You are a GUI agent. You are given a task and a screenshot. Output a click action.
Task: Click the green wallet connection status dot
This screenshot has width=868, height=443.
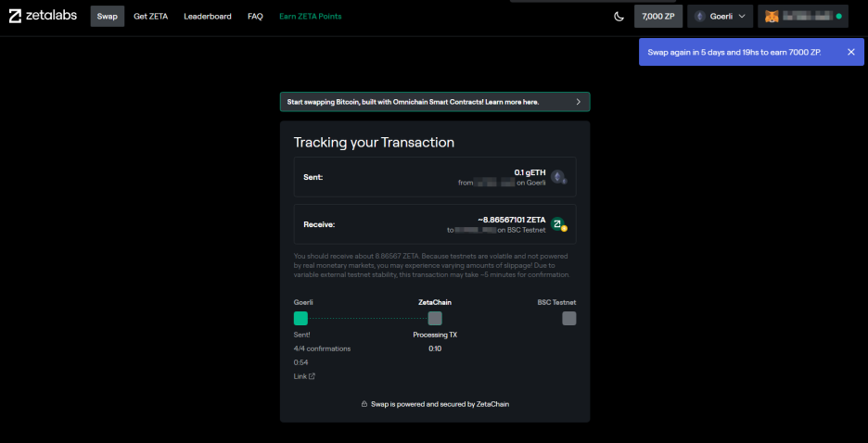pos(838,17)
